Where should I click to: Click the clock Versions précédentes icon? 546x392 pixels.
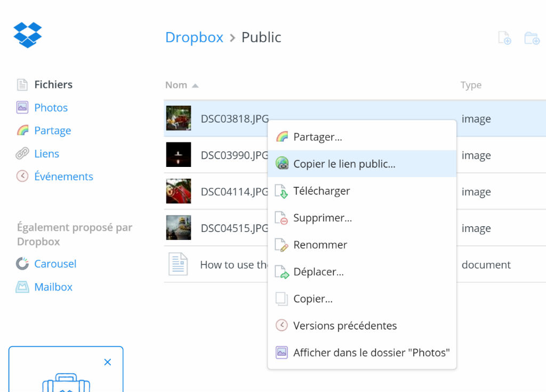282,325
